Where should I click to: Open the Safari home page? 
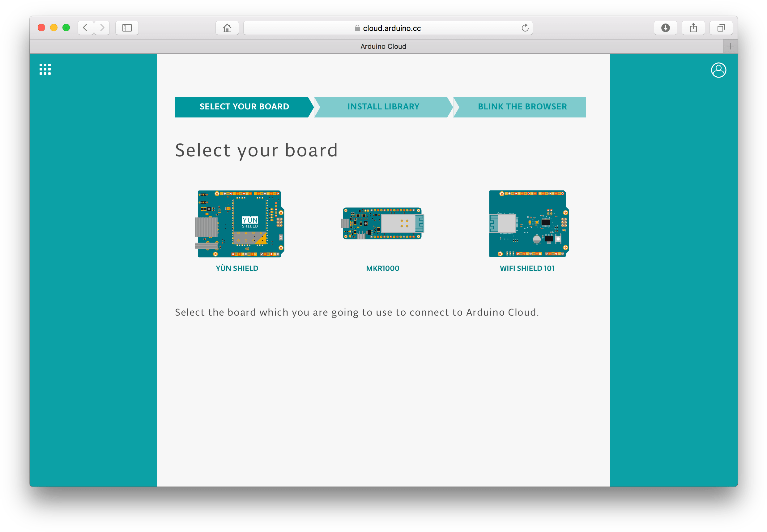click(227, 28)
